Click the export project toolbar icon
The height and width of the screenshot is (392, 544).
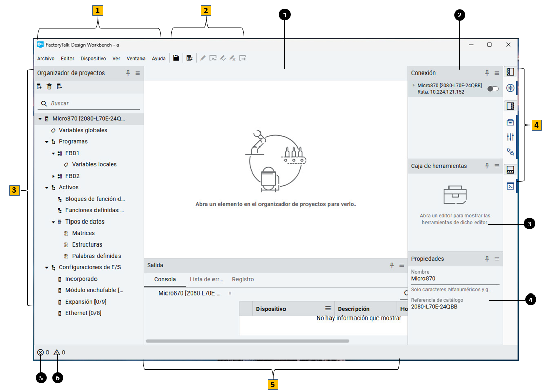190,58
